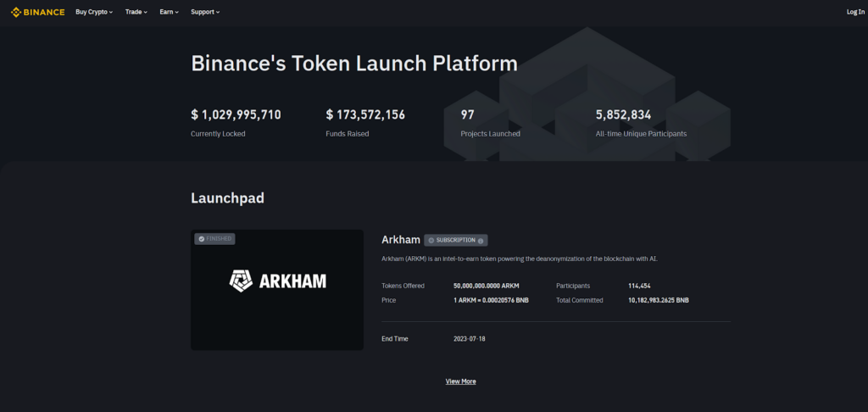Click the Arkham project title
Image resolution: width=868 pixels, height=412 pixels.
click(401, 240)
